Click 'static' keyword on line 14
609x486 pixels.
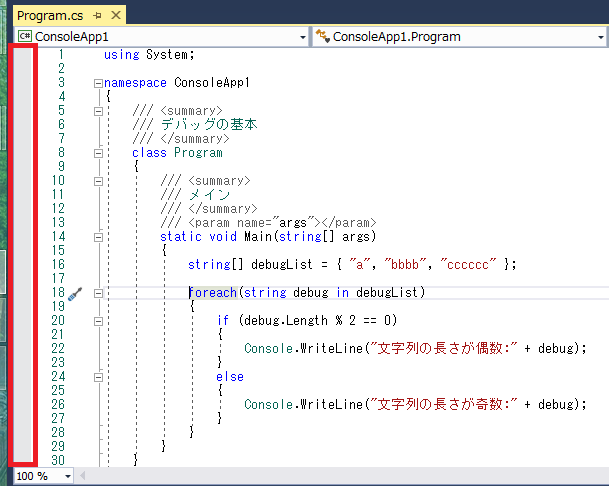pyautogui.click(x=181, y=237)
